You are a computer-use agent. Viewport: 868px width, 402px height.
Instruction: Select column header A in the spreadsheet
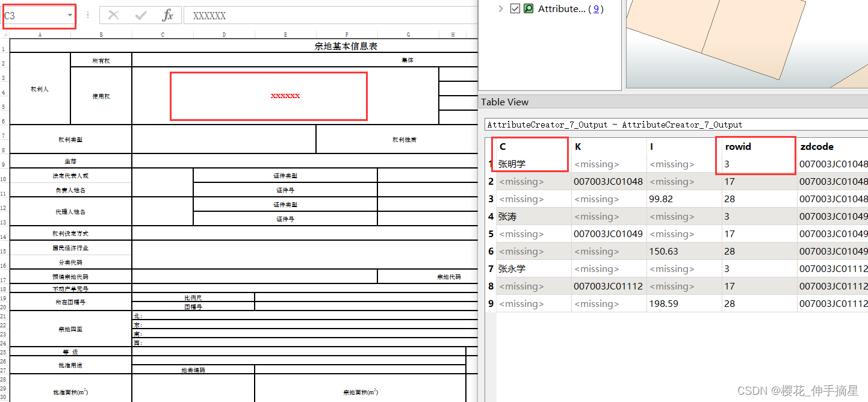[40, 34]
